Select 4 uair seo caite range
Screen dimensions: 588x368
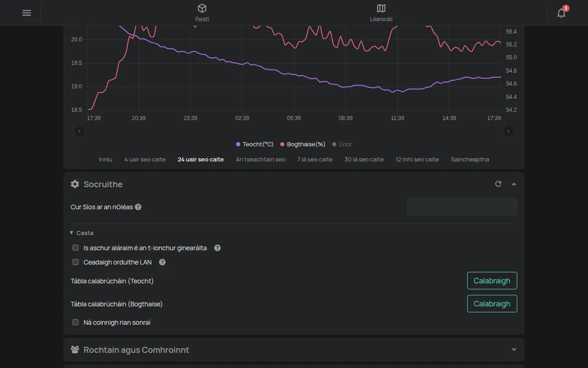(145, 160)
